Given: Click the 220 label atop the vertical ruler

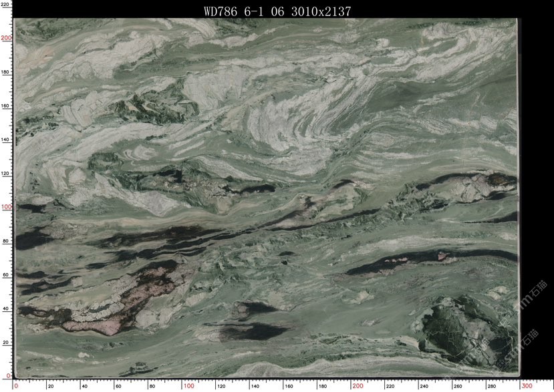Looking at the screenshot, I should click(5, 5).
